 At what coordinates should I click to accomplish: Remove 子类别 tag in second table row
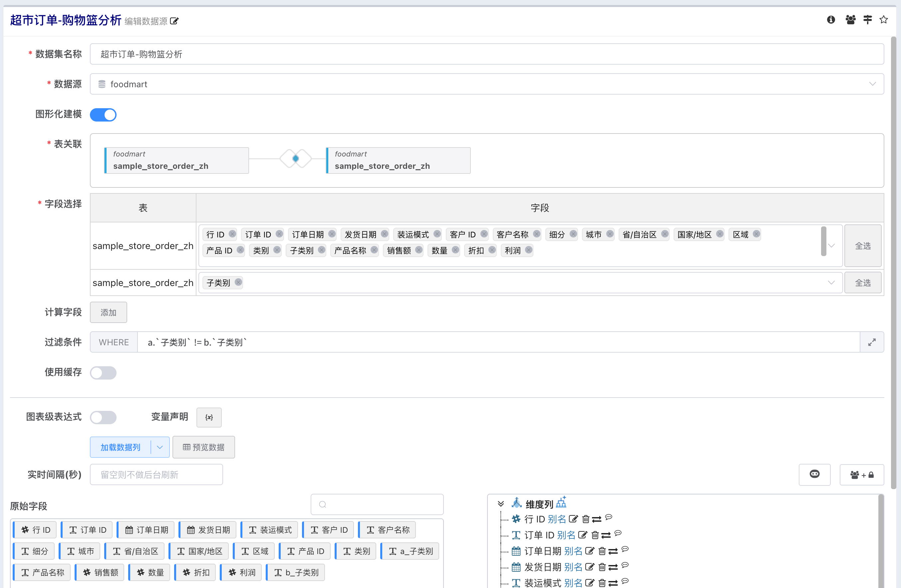click(x=238, y=282)
